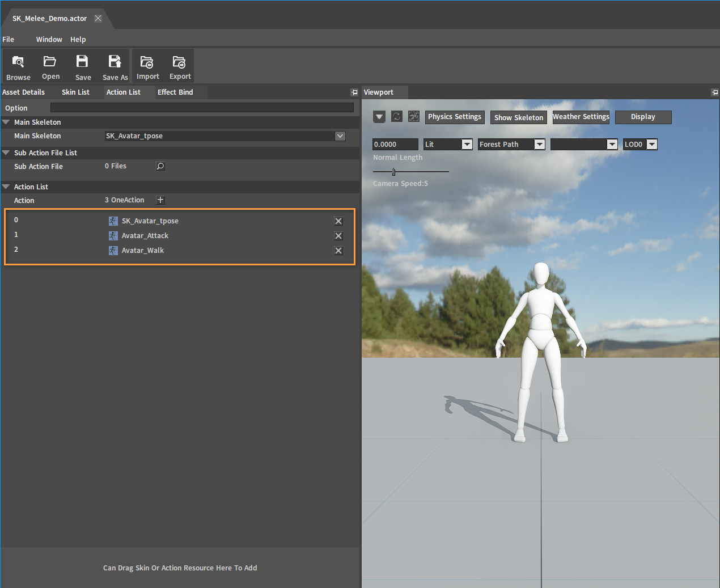Select the Viewport panel tab
This screenshot has height=588, width=720.
(379, 92)
